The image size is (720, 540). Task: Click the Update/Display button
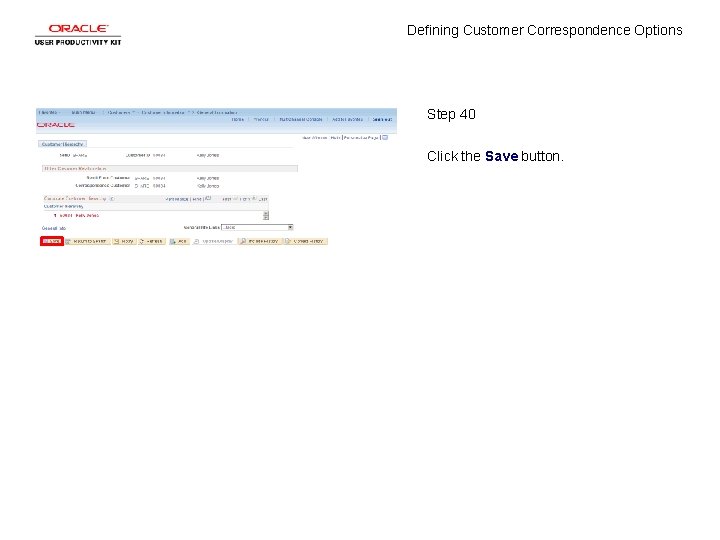214,241
